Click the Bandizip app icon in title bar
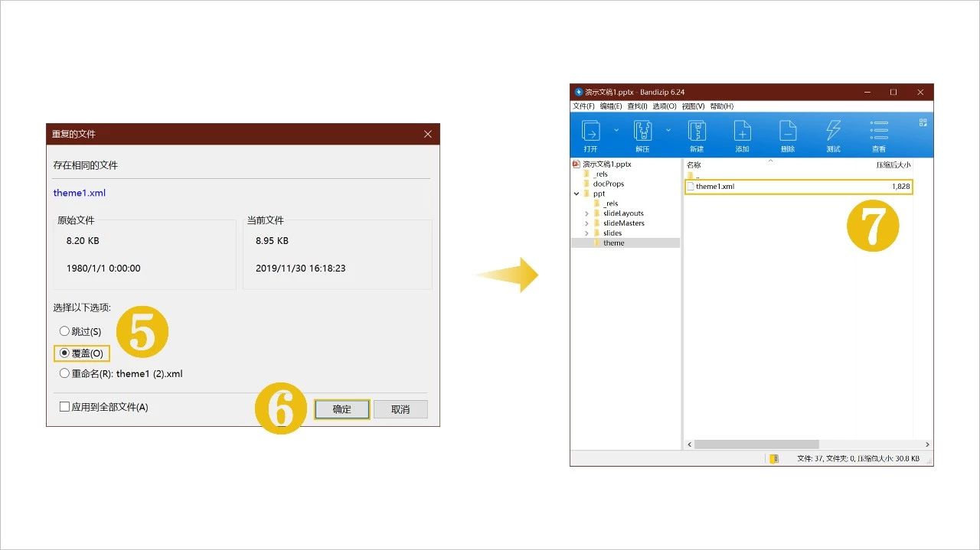 (578, 92)
